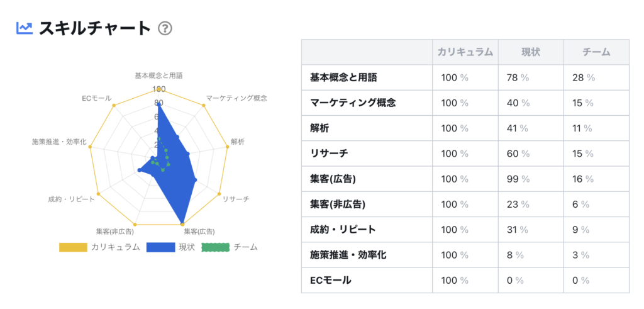Click the help question mark icon
The width and height of the screenshot is (644, 309).
165,28
